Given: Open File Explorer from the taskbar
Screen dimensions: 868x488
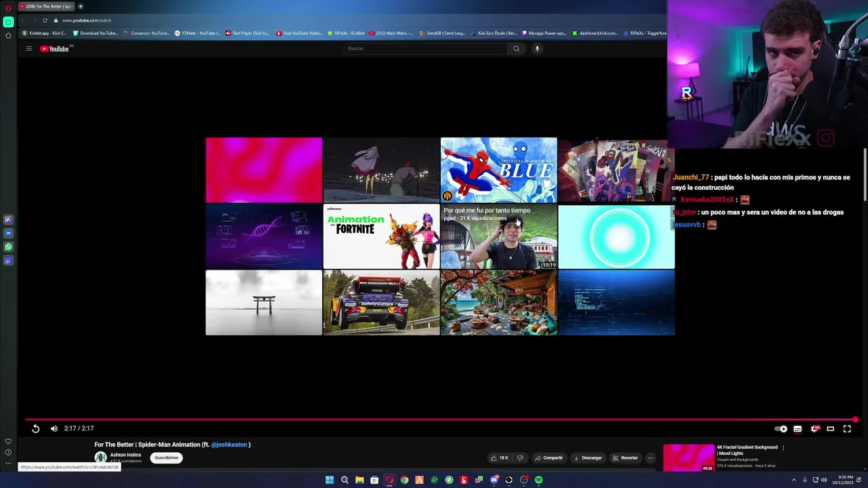Looking at the screenshot, I should tap(359, 480).
